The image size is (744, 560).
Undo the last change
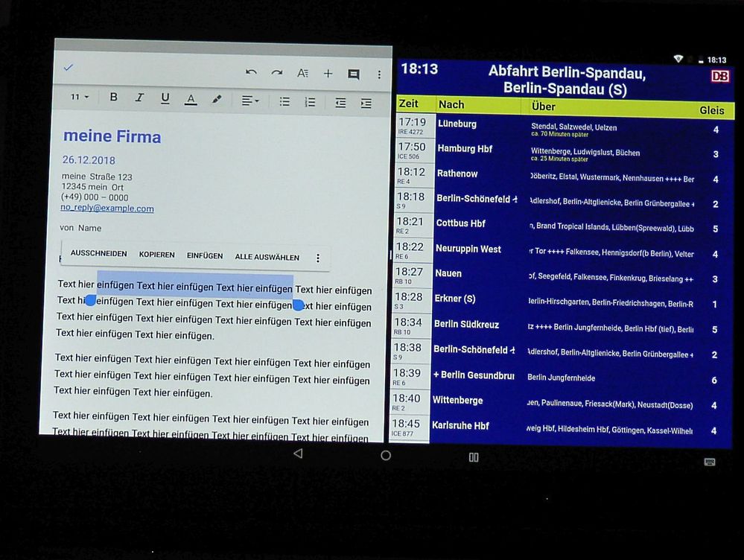tap(252, 73)
